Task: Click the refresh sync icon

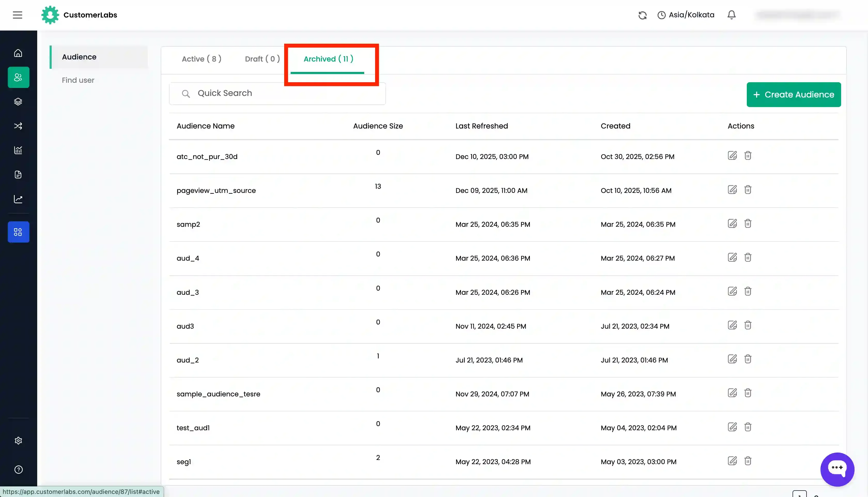Action: click(642, 15)
